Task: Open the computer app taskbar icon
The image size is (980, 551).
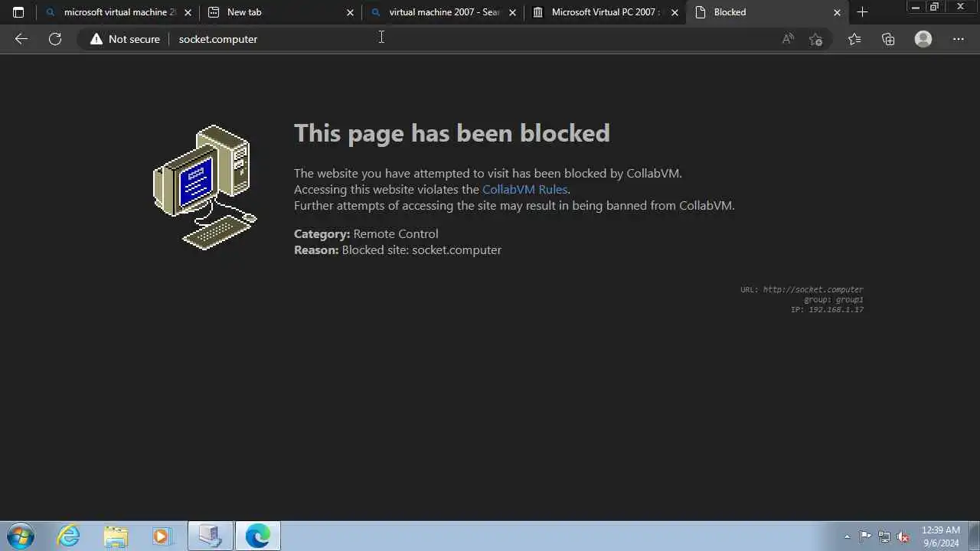Action: (x=210, y=536)
